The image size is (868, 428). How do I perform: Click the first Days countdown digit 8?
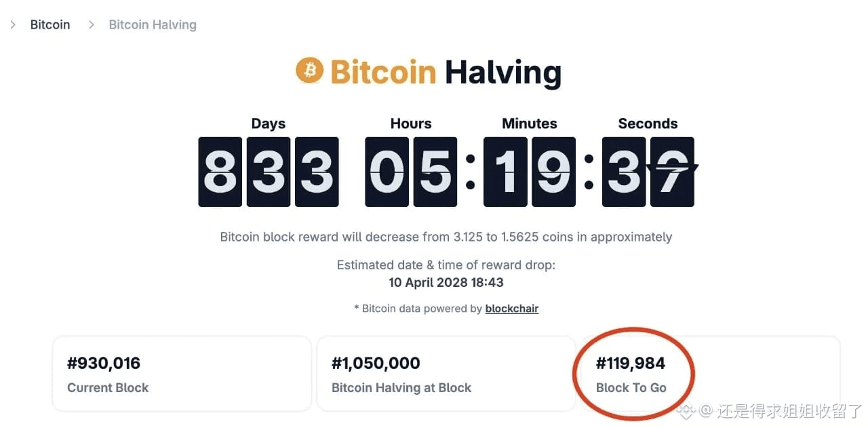220,172
